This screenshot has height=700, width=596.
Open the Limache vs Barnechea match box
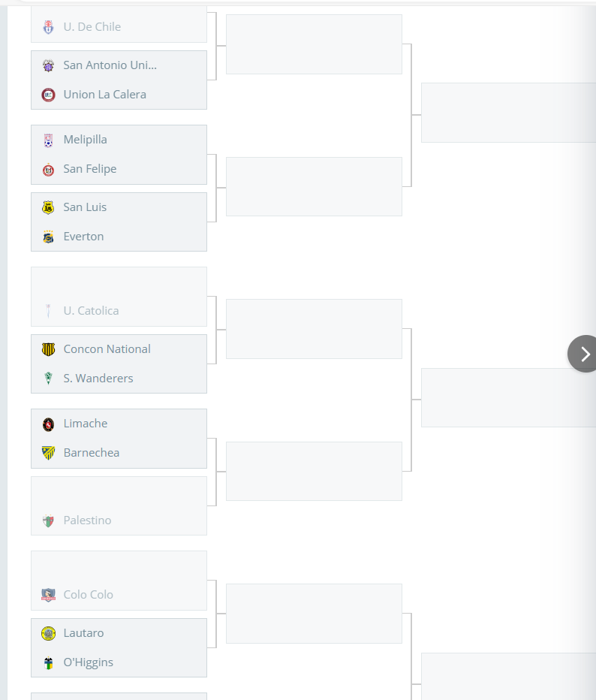119,439
